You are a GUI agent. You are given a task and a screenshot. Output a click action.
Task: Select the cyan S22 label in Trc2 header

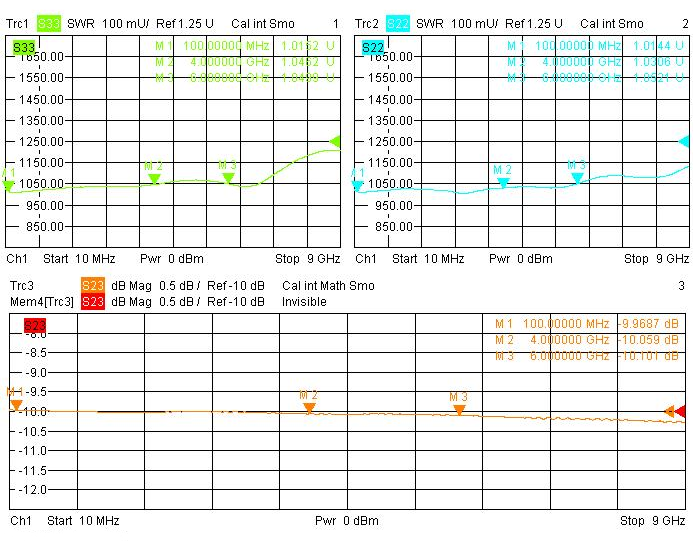click(397, 23)
